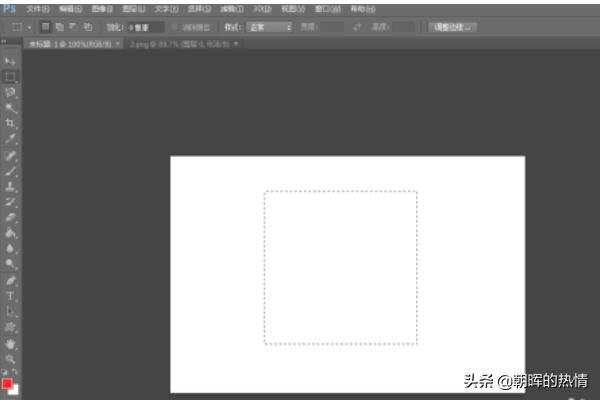The image size is (600, 400).
Task: Select the History Brush tool
Action: (x=10, y=202)
